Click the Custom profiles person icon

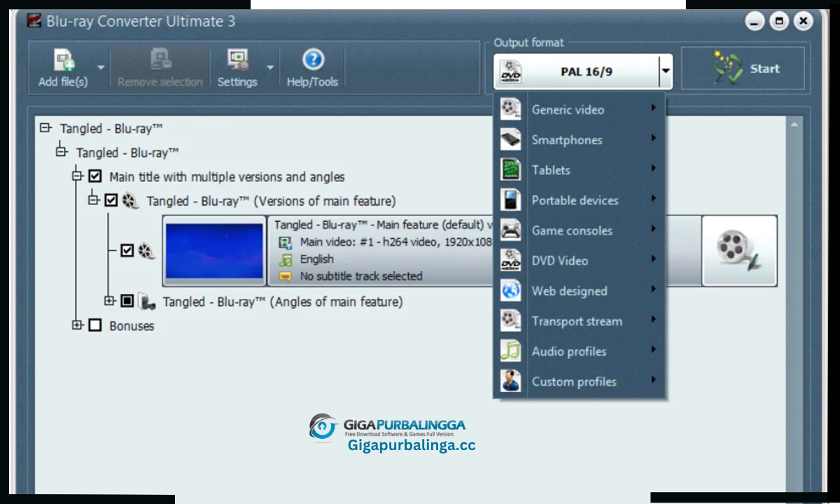[511, 381]
